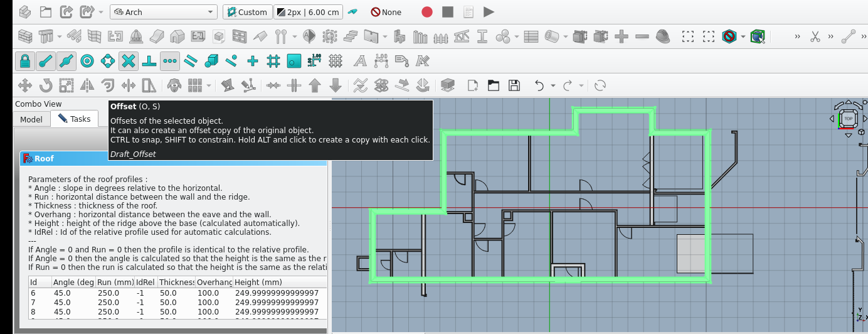Select the Arch Wall tool
Screen dimensions: 868x334
[25, 36]
